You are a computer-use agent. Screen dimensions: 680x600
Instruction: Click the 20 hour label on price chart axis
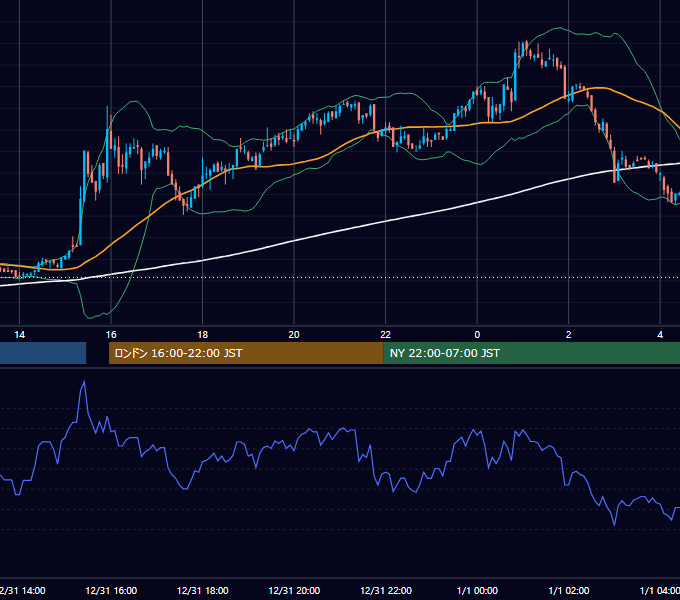coord(294,335)
